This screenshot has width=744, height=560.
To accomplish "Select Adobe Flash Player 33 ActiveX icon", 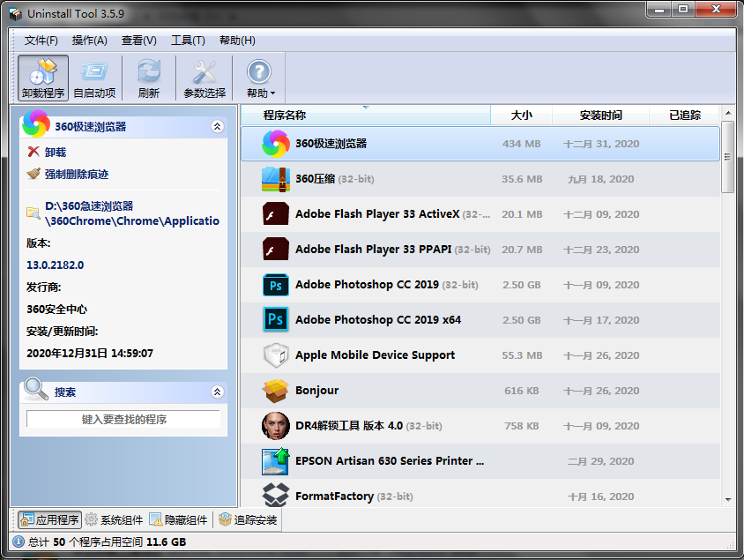I will [276, 214].
